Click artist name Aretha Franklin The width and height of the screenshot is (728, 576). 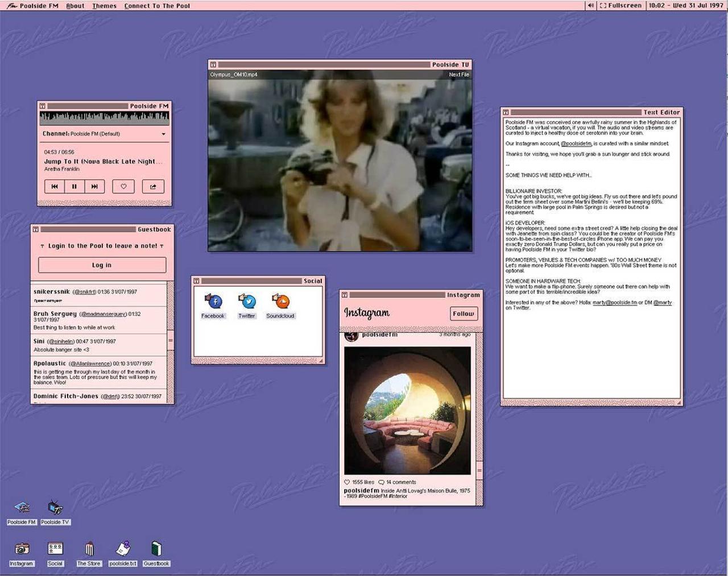pyautogui.click(x=62, y=169)
